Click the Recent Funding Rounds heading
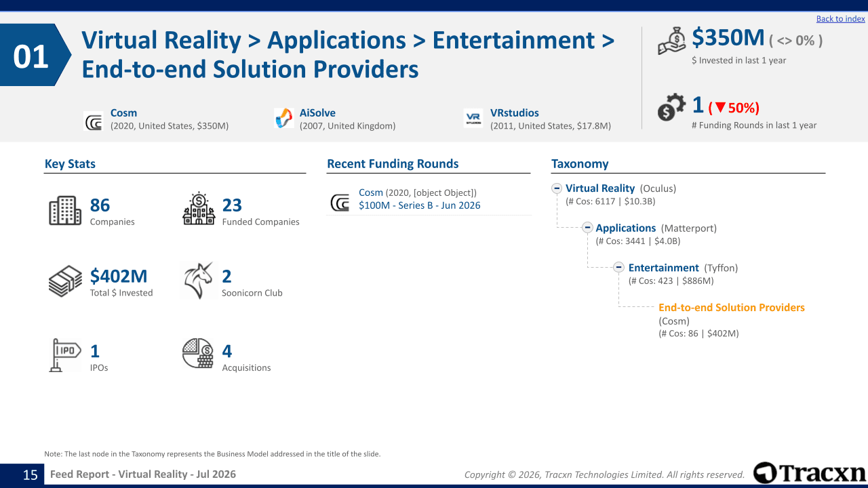868x488 pixels. pyautogui.click(x=393, y=164)
